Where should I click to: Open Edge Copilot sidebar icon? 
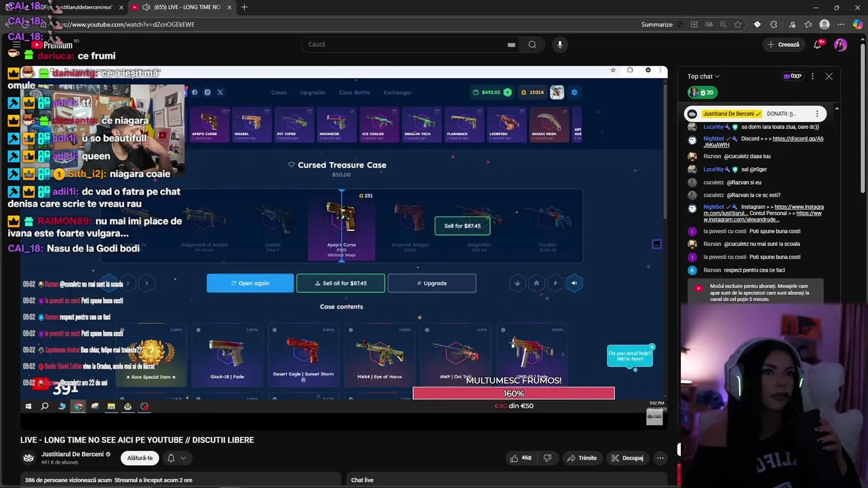click(x=858, y=24)
